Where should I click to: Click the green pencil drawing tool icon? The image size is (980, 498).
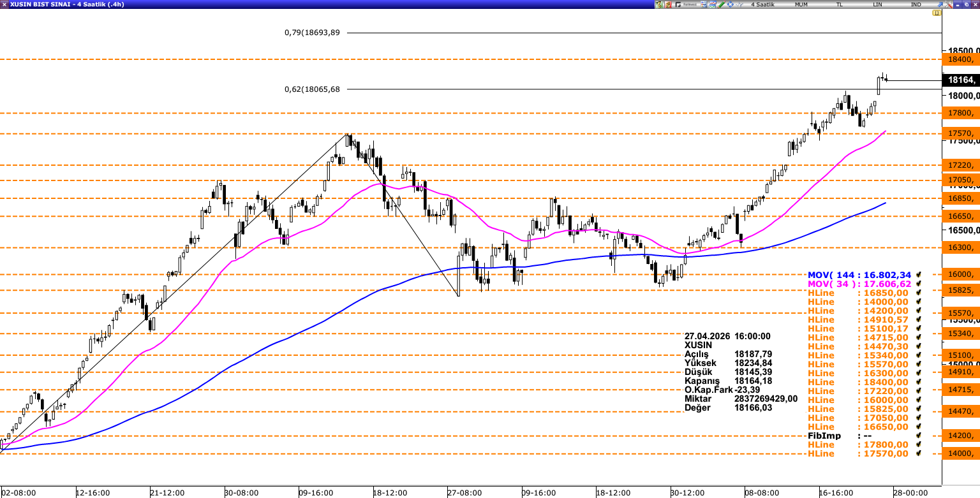point(722,4)
